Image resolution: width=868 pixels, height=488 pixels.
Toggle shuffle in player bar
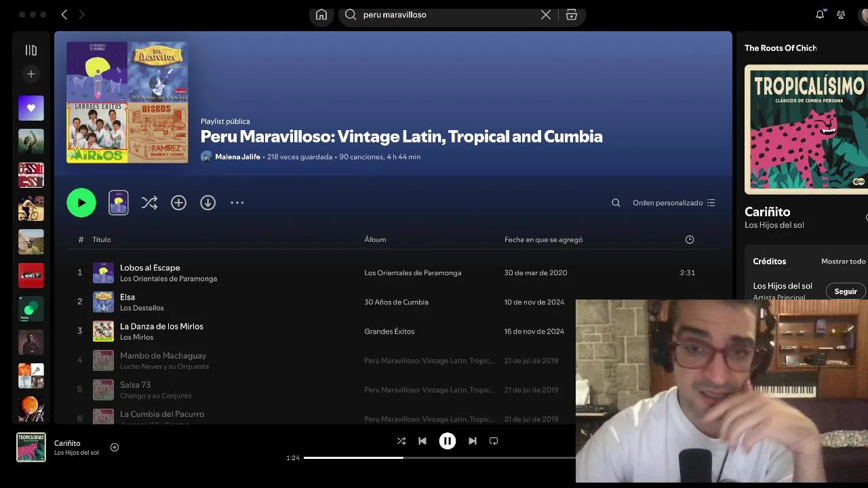(401, 441)
